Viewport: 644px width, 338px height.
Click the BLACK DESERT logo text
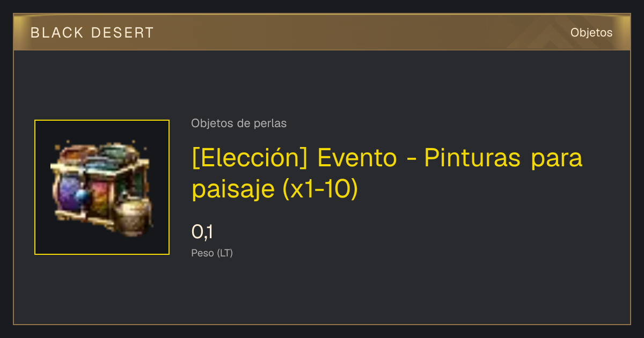92,33
